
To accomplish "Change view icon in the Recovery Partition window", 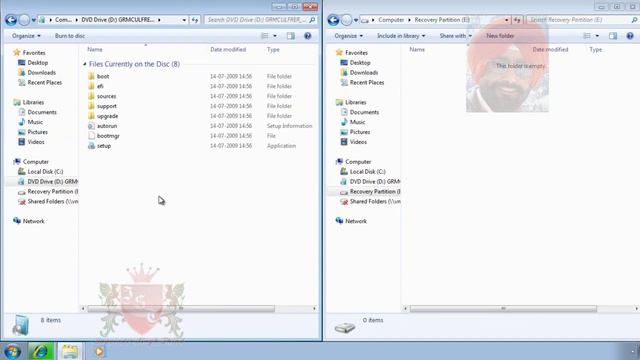I will coord(587,36).
